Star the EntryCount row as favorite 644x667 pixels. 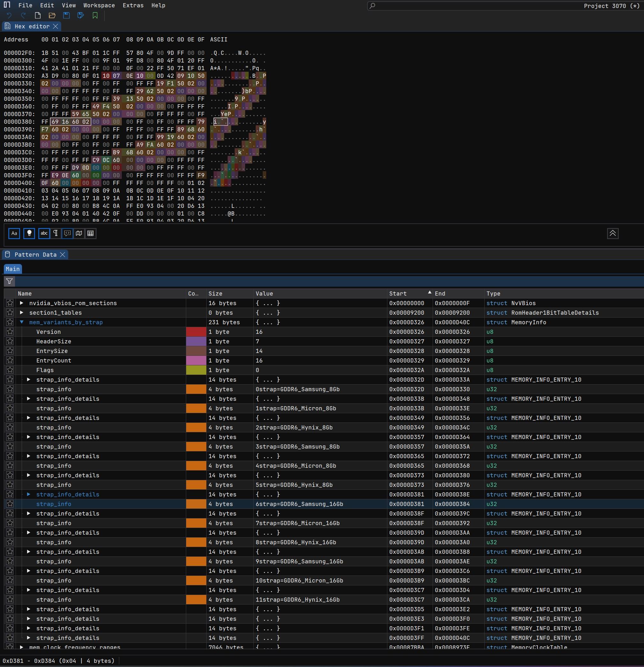[x=10, y=360]
